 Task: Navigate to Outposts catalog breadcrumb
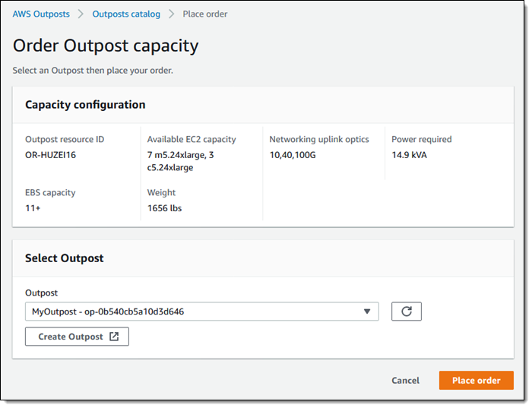click(126, 14)
